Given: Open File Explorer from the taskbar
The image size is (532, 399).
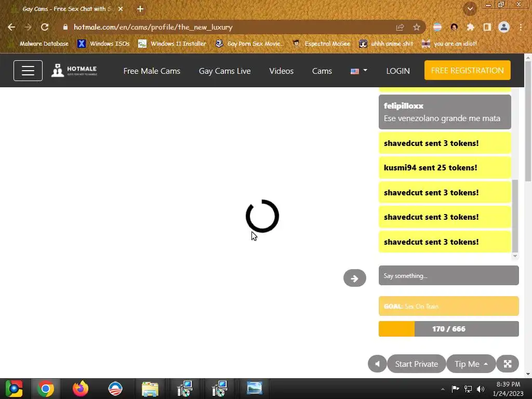Looking at the screenshot, I should pyautogui.click(x=150, y=389).
